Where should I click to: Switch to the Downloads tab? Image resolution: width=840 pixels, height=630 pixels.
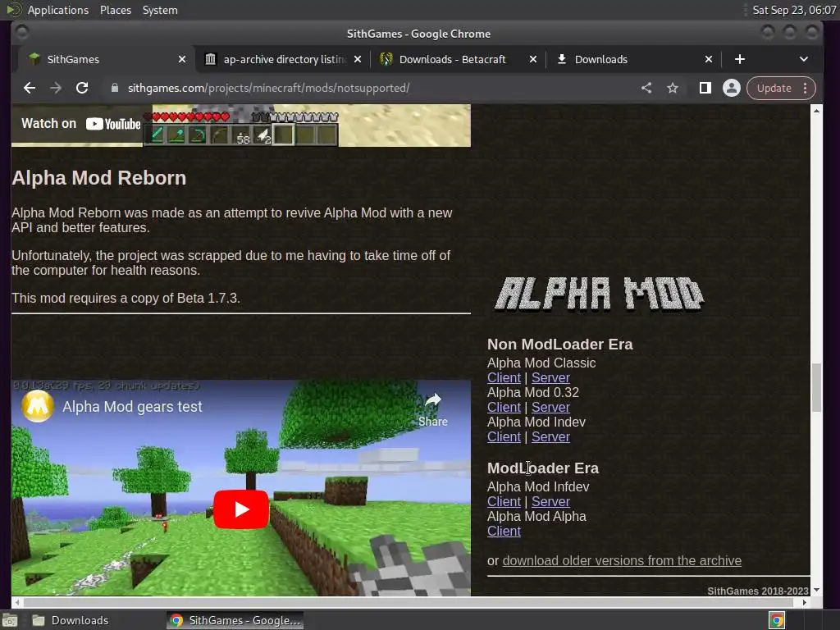[x=635, y=59]
